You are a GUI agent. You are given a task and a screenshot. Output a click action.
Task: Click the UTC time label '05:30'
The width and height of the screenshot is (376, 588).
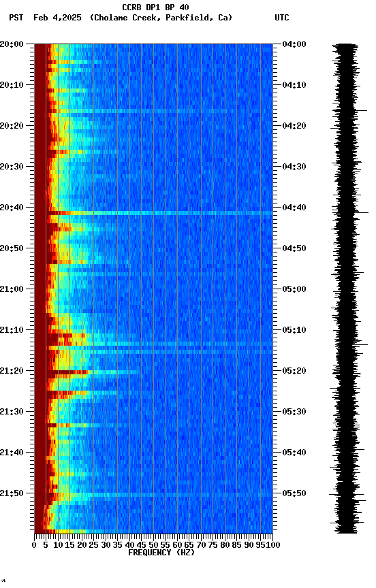[294, 412]
